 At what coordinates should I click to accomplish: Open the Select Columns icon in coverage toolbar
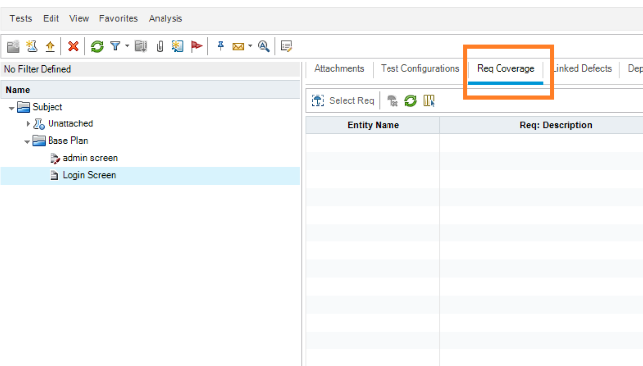tap(429, 101)
